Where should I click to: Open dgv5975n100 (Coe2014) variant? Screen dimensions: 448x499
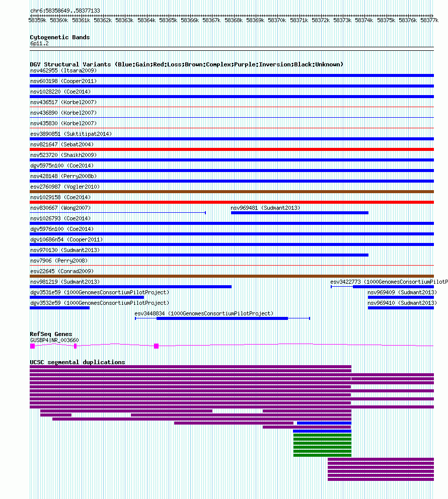point(62,165)
